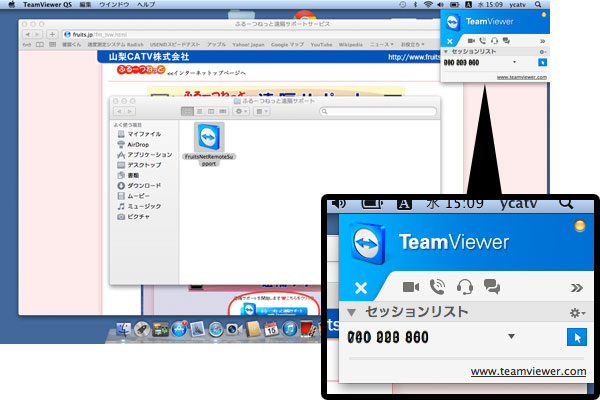Open chat icon in small TeamViewer panel
The height and width of the screenshot is (400, 600).
(506, 41)
